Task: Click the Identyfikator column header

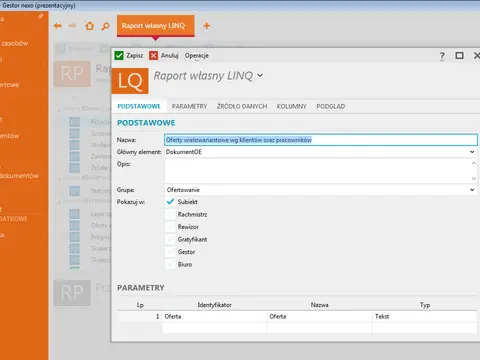Action: (214, 305)
